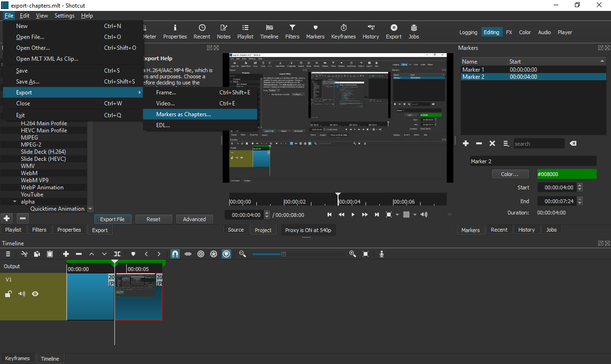Click the Reset button in Export
This screenshot has width=611, height=364.
(153, 219)
